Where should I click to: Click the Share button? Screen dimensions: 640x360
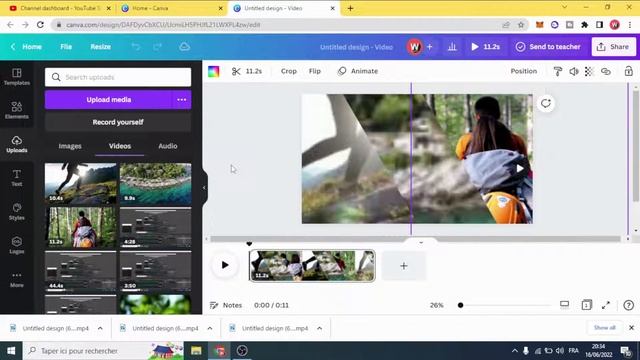(613, 47)
